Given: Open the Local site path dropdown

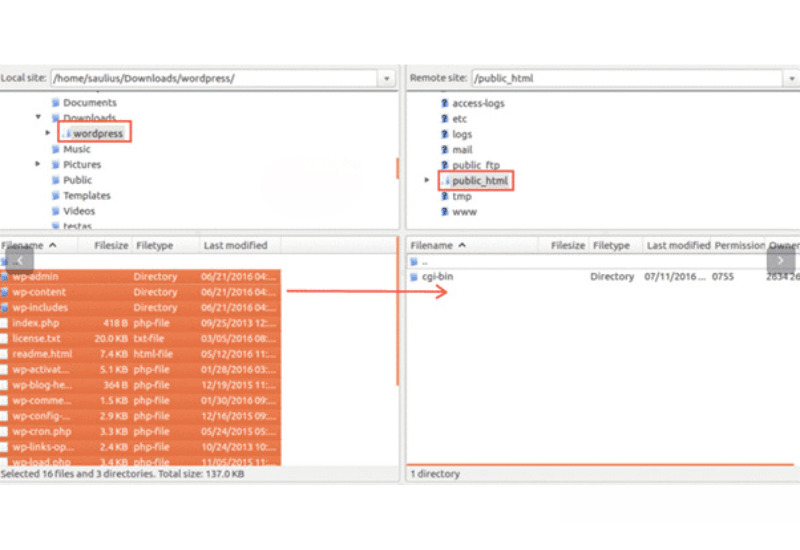Looking at the screenshot, I should coord(387,79).
